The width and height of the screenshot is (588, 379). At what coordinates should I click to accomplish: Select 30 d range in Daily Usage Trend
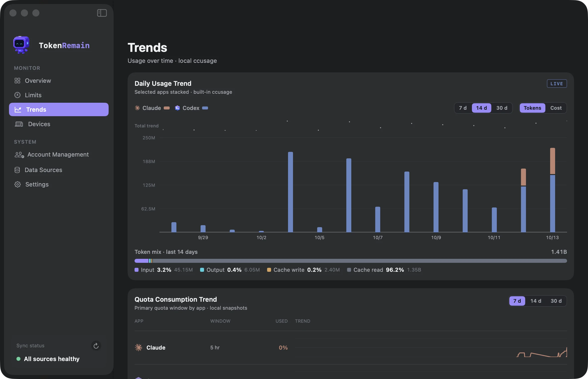point(502,108)
